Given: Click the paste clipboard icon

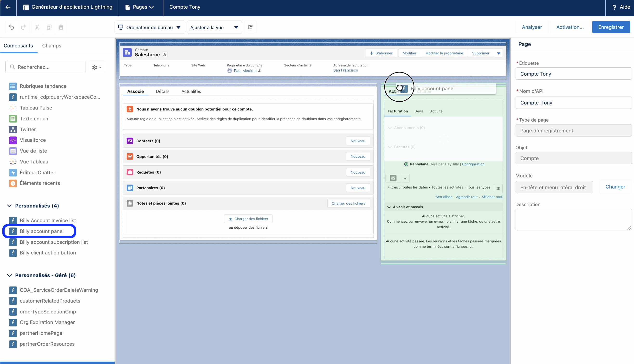Looking at the screenshot, I should click(61, 27).
